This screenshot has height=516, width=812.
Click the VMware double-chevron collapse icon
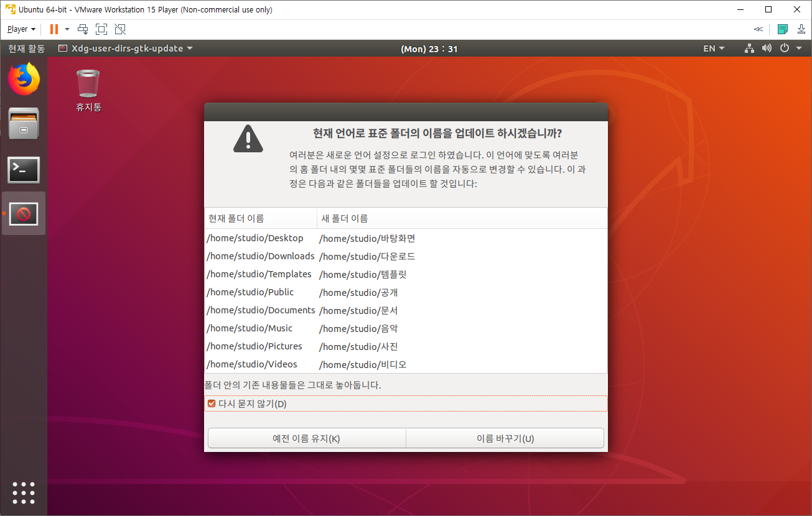[x=758, y=29]
